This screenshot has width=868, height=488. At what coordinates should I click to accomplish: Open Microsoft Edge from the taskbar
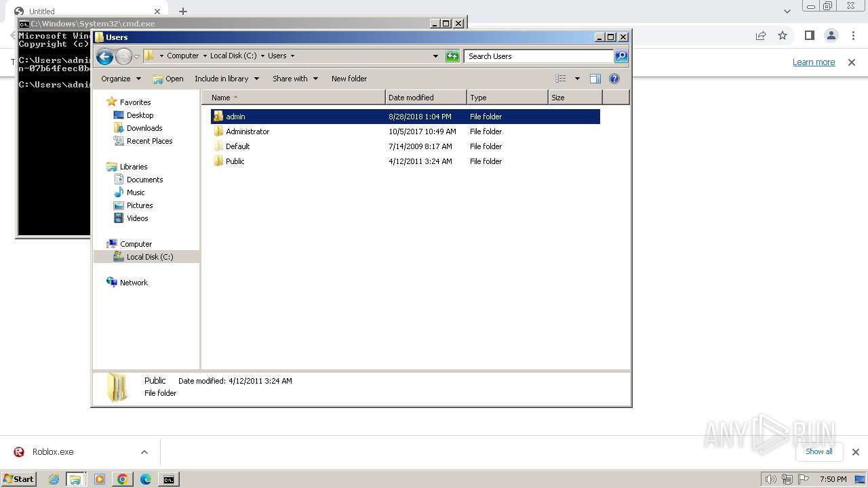pos(145,479)
